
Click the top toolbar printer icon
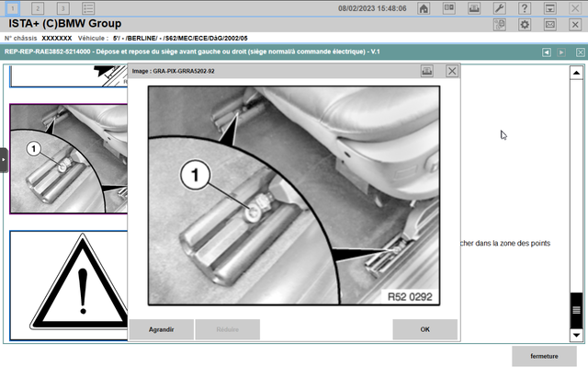pyautogui.click(x=474, y=8)
